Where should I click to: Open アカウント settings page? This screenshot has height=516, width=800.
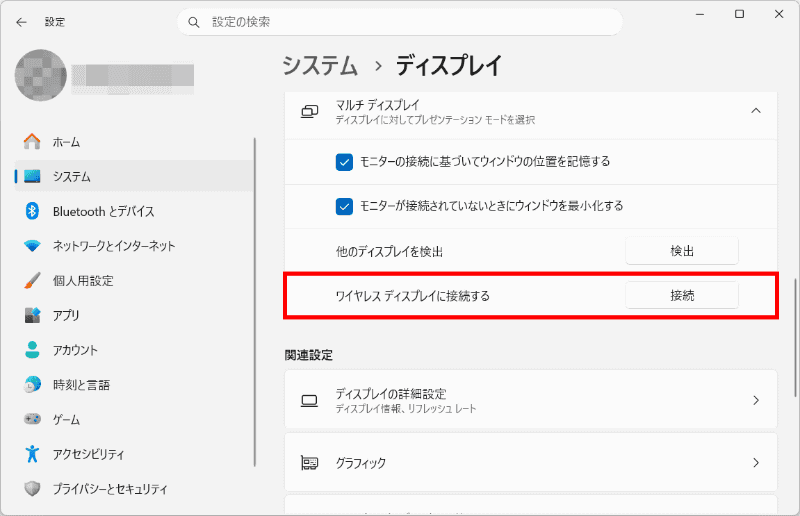(134, 350)
